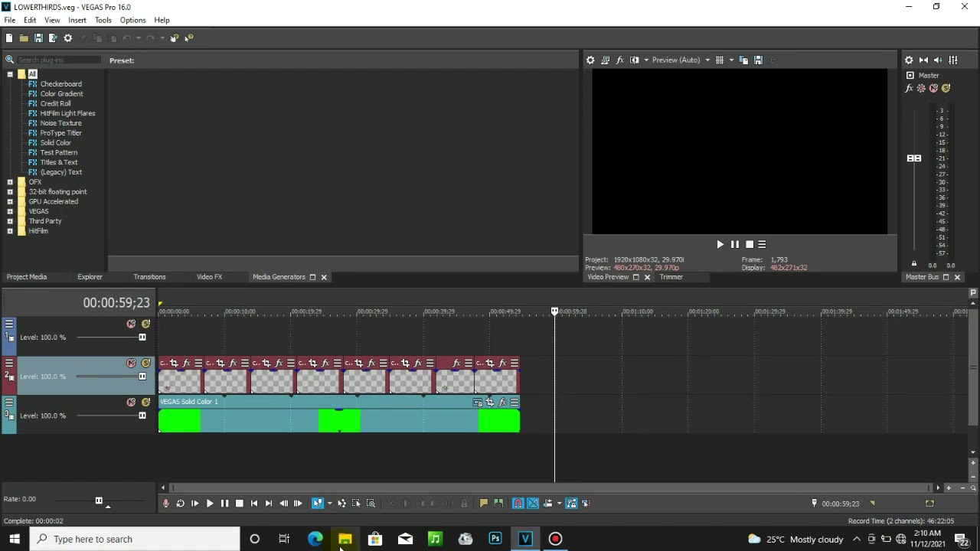Solo video track 2

[145, 363]
